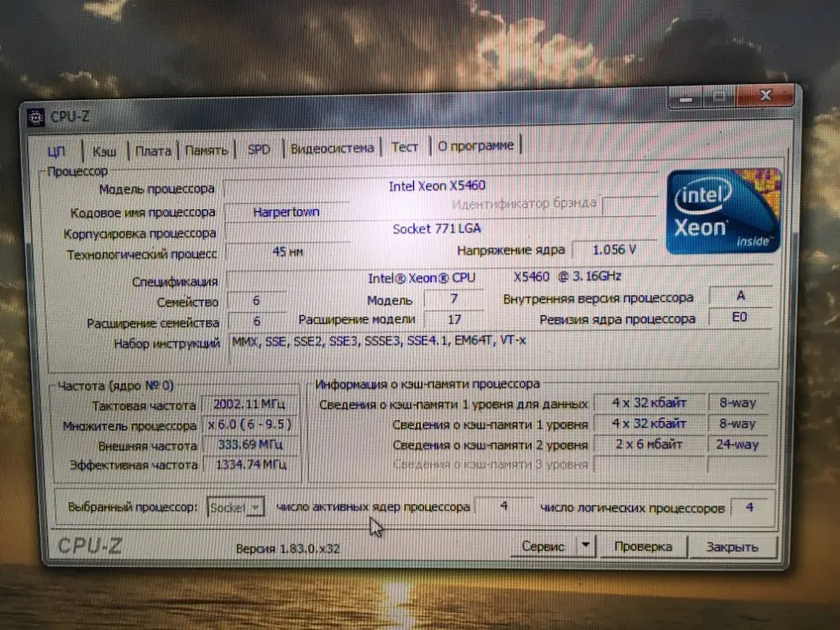This screenshot has width=840, height=630.
Task: Click the Закрыть button
Action: [732, 547]
